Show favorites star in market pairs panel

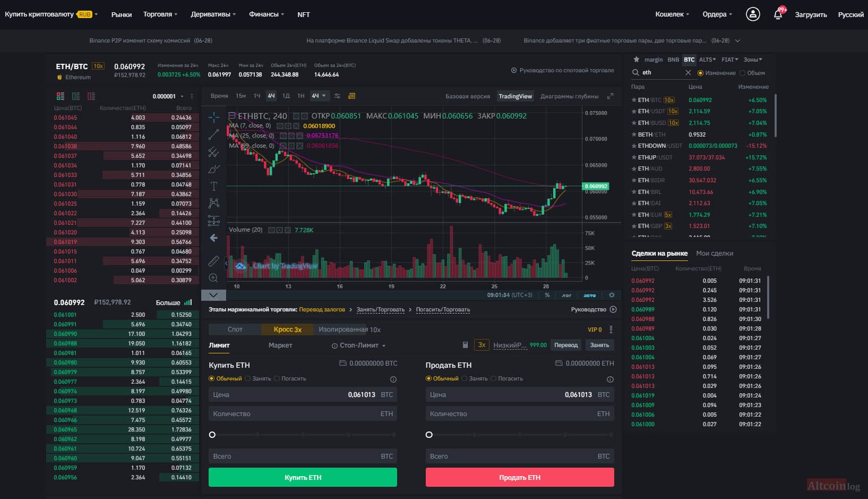pos(637,60)
